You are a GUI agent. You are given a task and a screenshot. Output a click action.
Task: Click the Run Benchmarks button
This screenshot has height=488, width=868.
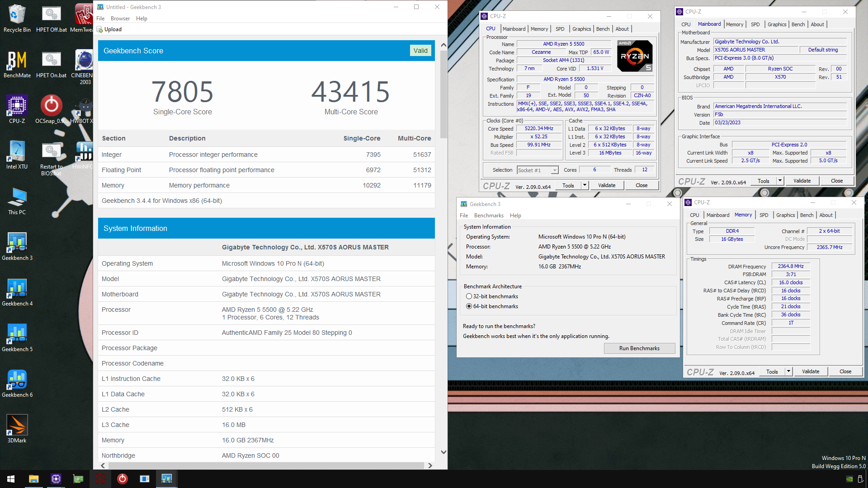coord(639,348)
